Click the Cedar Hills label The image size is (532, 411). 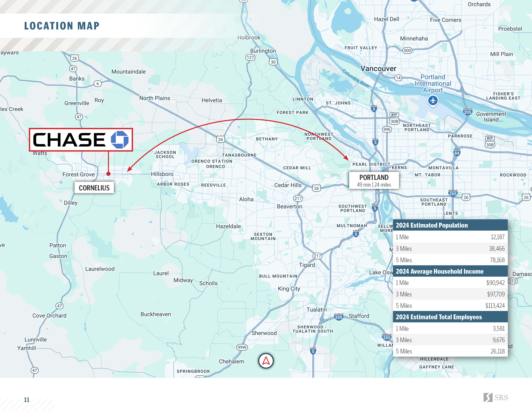[288, 185]
